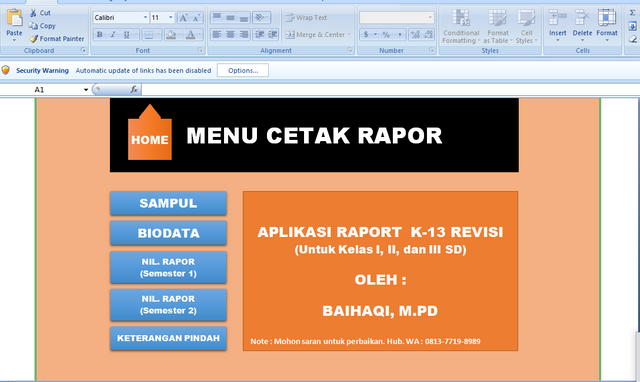The height and width of the screenshot is (382, 640).
Task: Click Decrease Decimal icon
Action: (429, 35)
